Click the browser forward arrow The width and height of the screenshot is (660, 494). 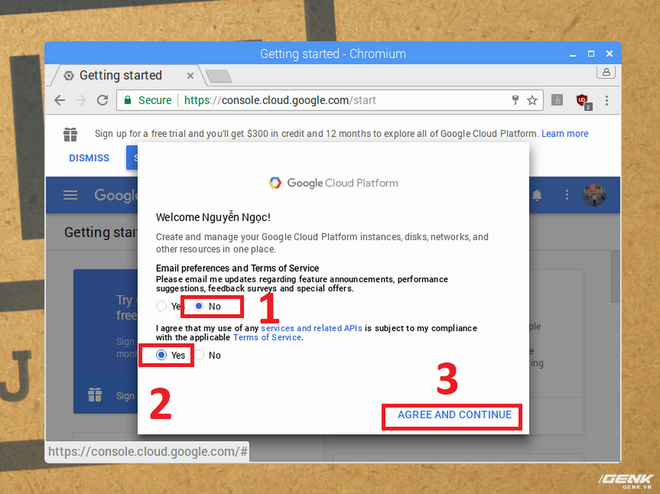(81, 100)
